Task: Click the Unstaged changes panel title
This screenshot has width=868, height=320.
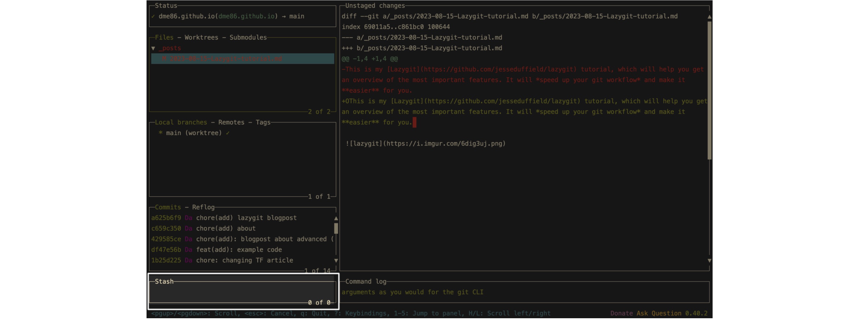Action: [375, 6]
